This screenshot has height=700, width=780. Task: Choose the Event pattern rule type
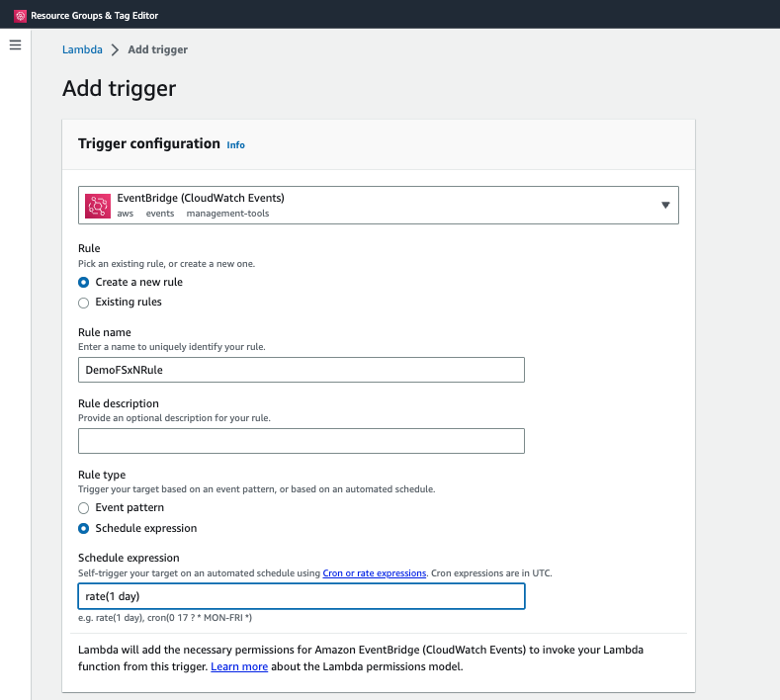pyautogui.click(x=84, y=507)
